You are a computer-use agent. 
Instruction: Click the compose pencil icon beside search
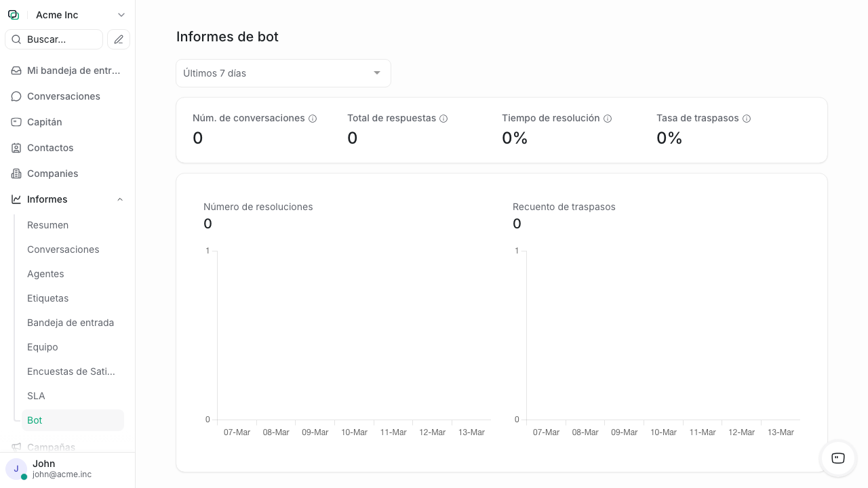point(118,39)
